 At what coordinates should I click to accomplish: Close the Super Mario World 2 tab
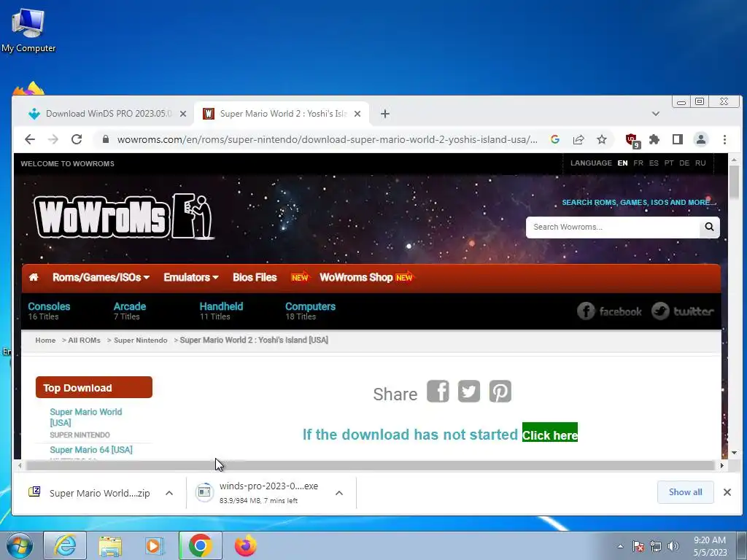click(x=357, y=114)
